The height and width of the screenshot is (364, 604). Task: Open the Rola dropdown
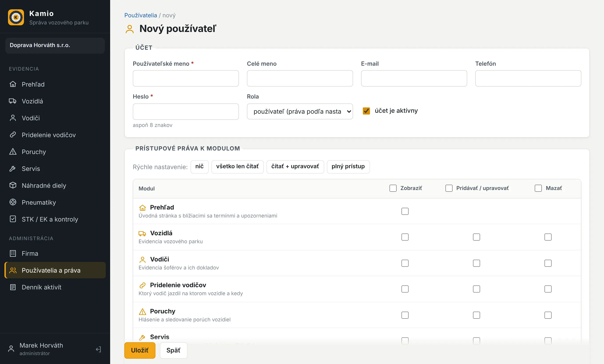click(x=300, y=111)
